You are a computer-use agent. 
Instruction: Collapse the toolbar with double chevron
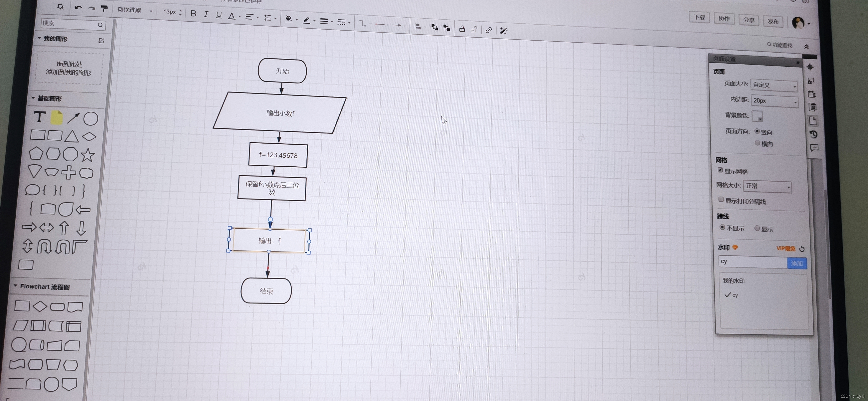coord(806,46)
